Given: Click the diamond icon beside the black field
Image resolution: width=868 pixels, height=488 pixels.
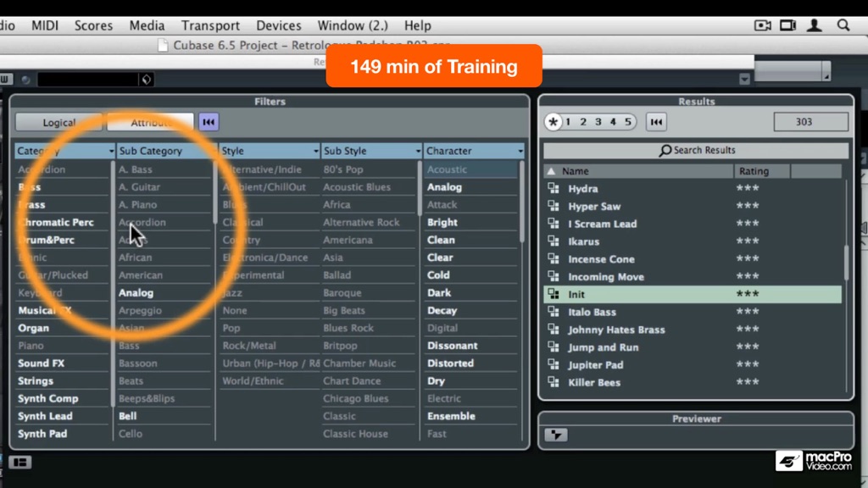Looking at the screenshot, I should click(x=146, y=80).
